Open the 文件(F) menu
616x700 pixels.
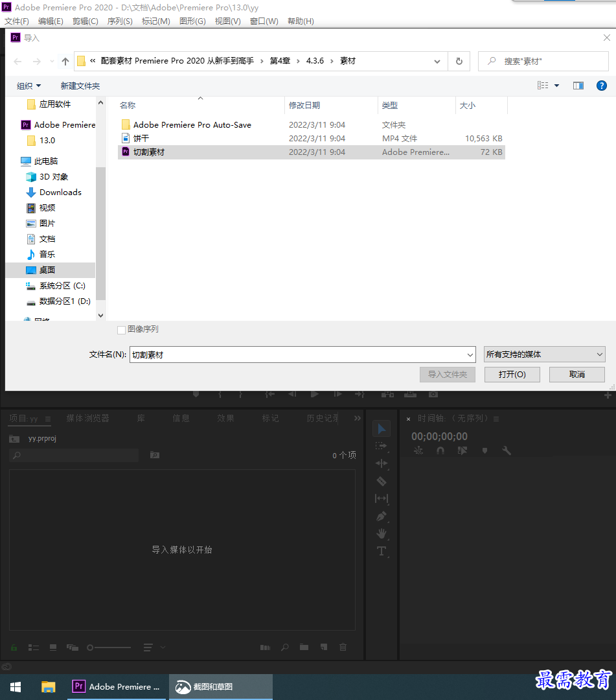pos(16,21)
